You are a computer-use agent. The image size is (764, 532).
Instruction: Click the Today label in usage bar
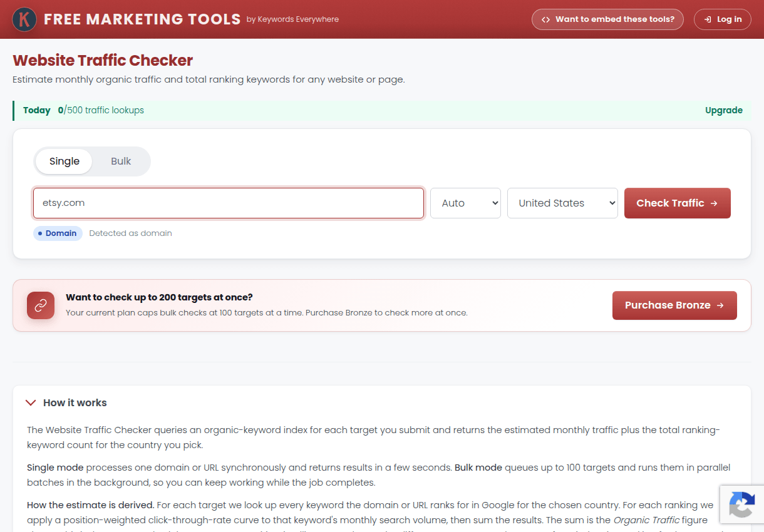37,110
